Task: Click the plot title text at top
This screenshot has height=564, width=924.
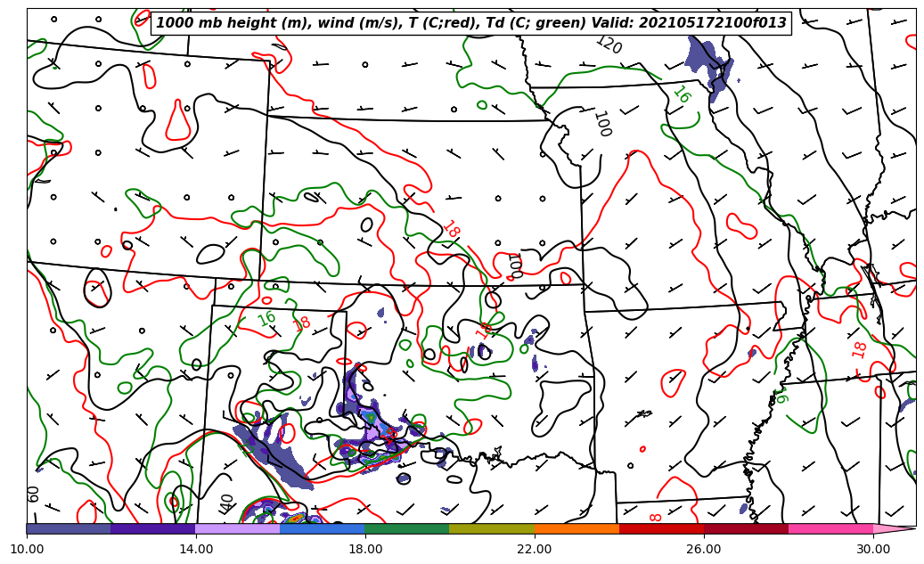Action: tap(471, 23)
